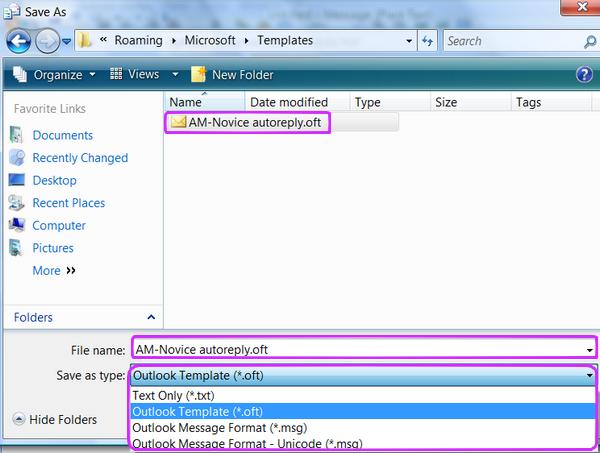Expand the Folders pane chevron
600x453 pixels.
[x=151, y=317]
